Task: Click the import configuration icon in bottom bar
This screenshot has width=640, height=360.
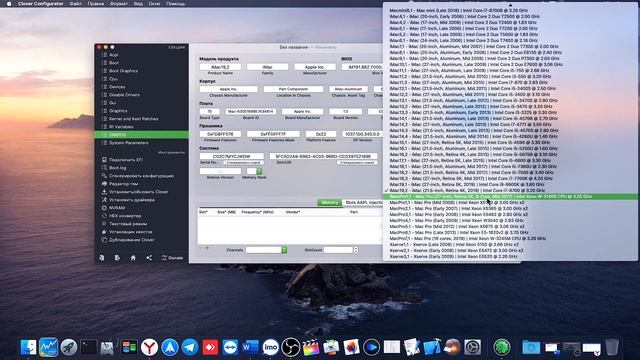Action: 102,258
